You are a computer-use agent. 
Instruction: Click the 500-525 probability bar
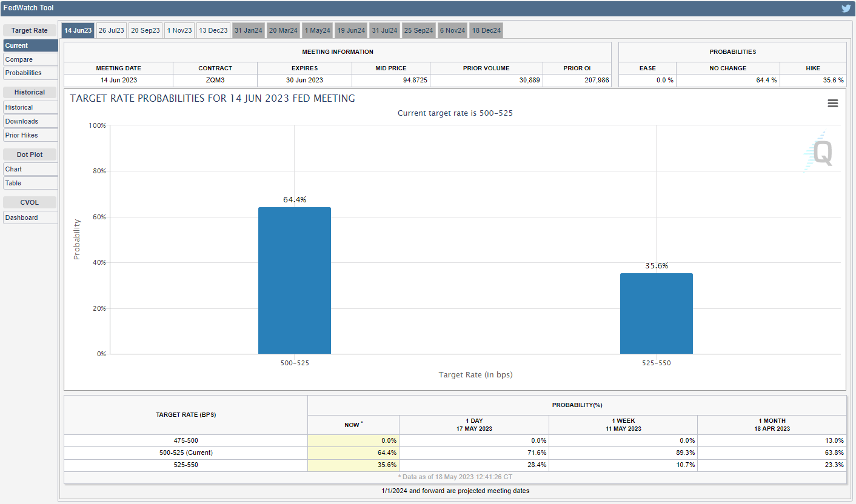294,280
